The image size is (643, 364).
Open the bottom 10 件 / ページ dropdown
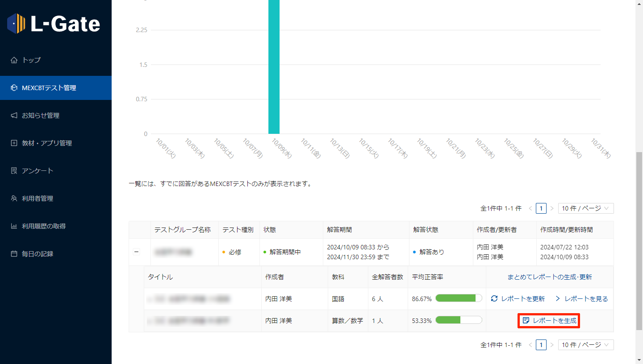(585, 345)
